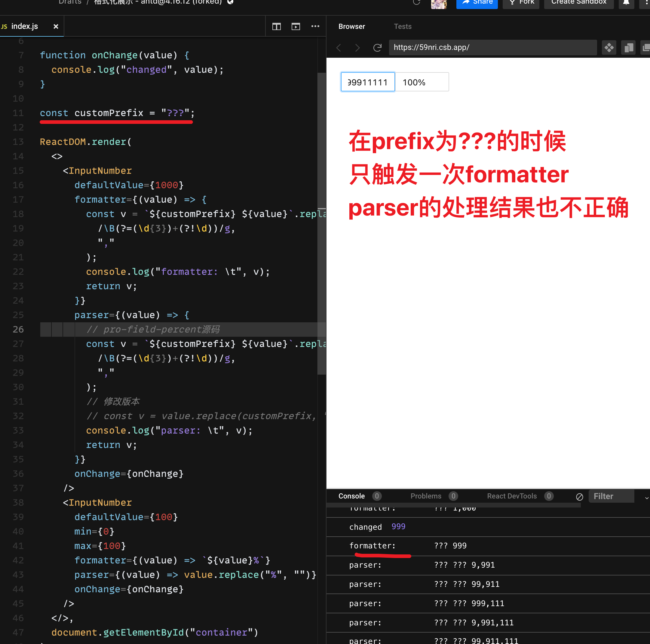Click line number 26 in gutter

pos(18,330)
